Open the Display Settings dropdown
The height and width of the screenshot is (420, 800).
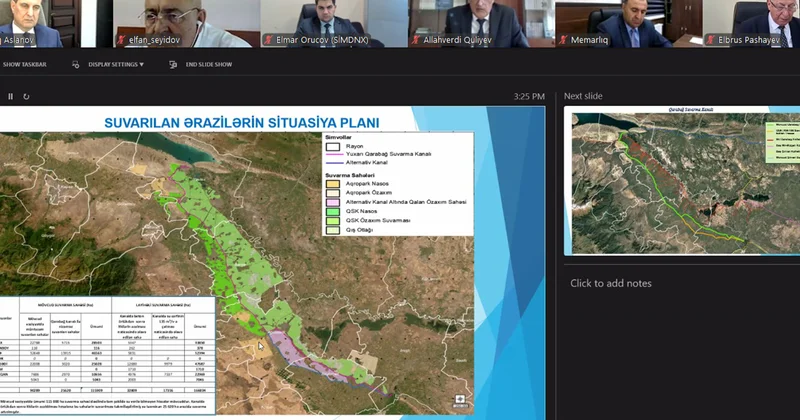pyautogui.click(x=110, y=64)
